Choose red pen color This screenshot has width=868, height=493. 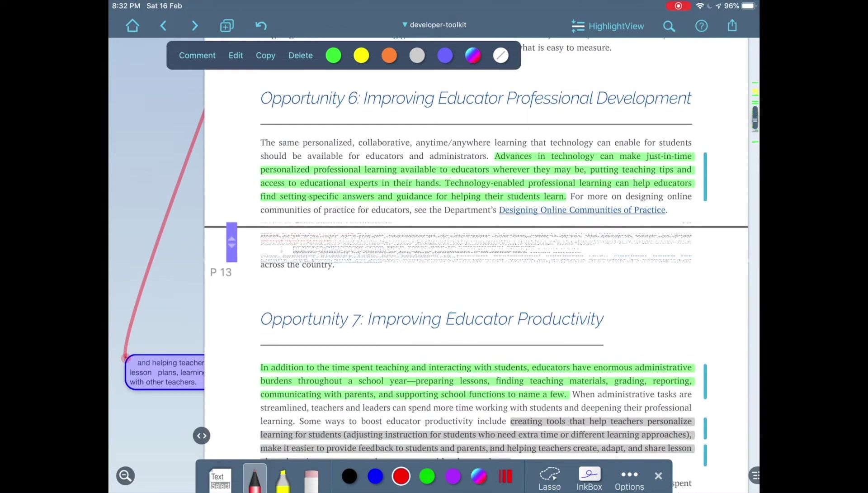pyautogui.click(x=401, y=476)
